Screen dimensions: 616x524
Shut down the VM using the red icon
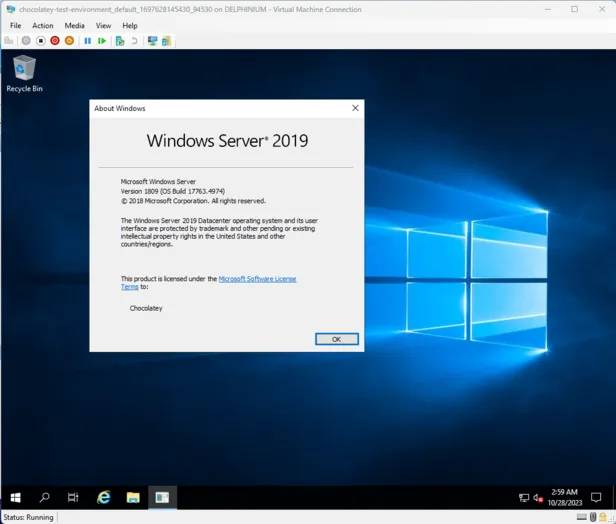55,41
